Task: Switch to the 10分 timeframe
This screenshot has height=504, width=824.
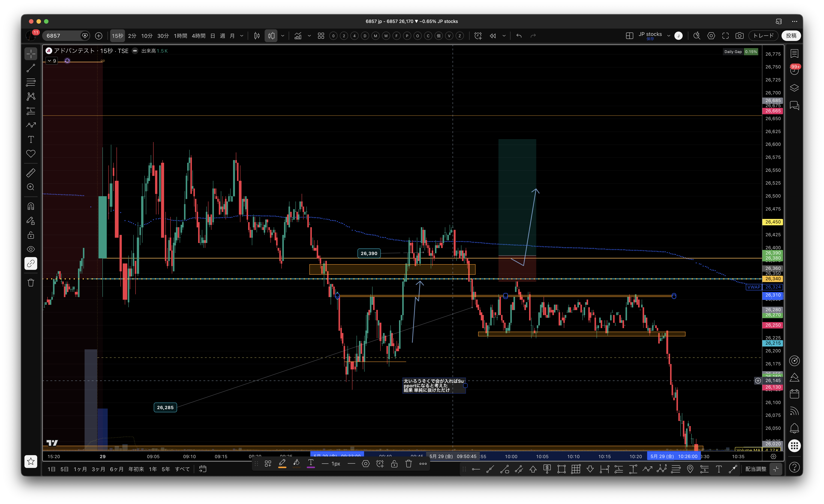Action: click(147, 36)
